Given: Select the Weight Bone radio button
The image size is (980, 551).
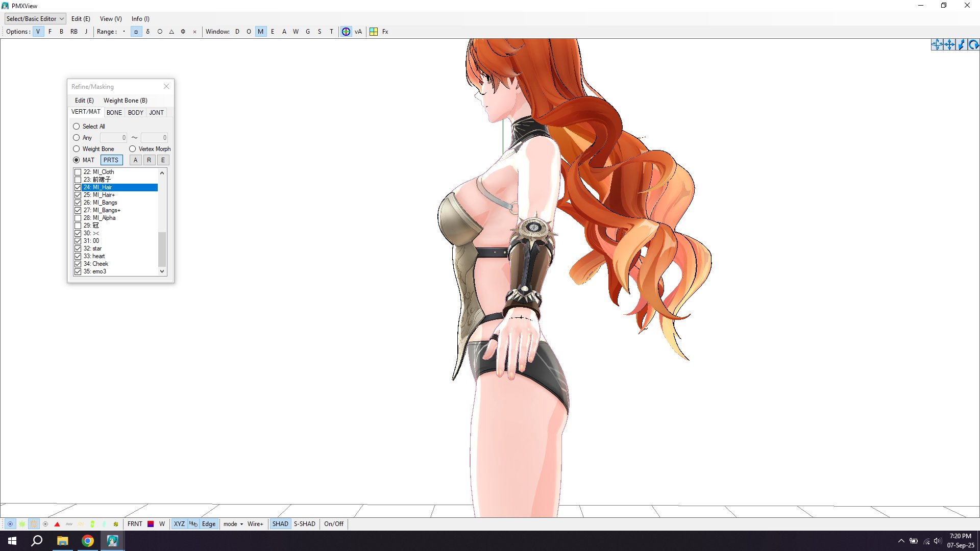Looking at the screenshot, I should pyautogui.click(x=77, y=149).
